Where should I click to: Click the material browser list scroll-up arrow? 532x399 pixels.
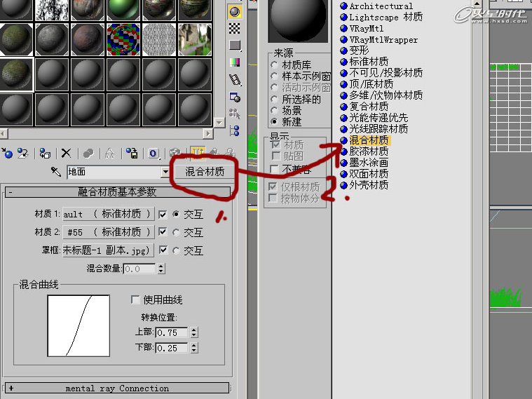[x=477, y=4]
